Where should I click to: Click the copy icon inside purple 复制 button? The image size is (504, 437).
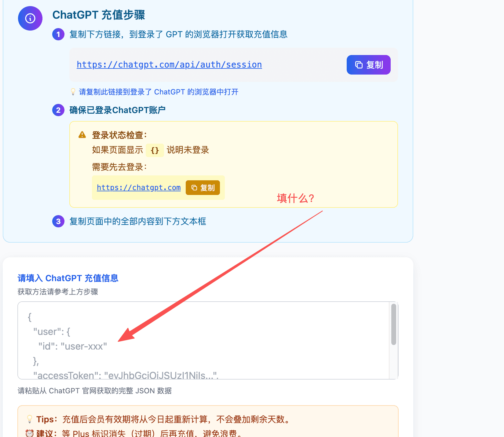point(359,65)
